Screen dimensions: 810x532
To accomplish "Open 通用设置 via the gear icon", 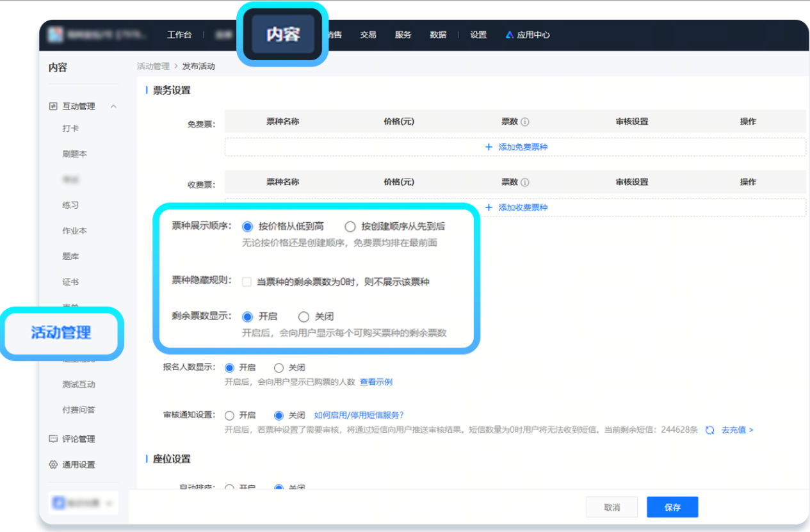I will [x=54, y=465].
